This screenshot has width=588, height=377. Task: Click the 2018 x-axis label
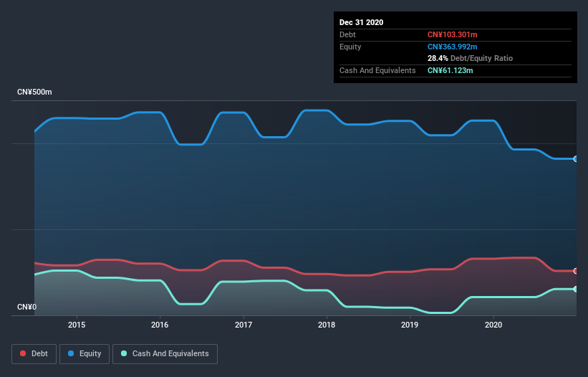[327, 325]
